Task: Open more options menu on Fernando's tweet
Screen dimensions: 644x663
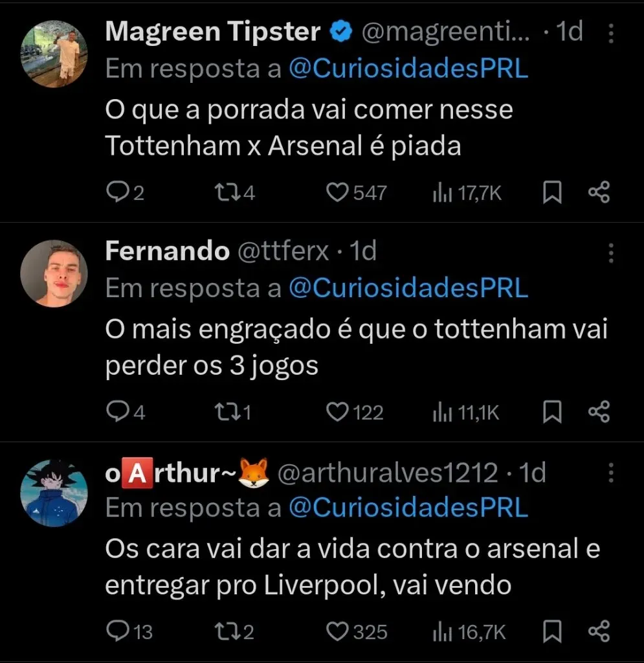Action: coord(610,253)
